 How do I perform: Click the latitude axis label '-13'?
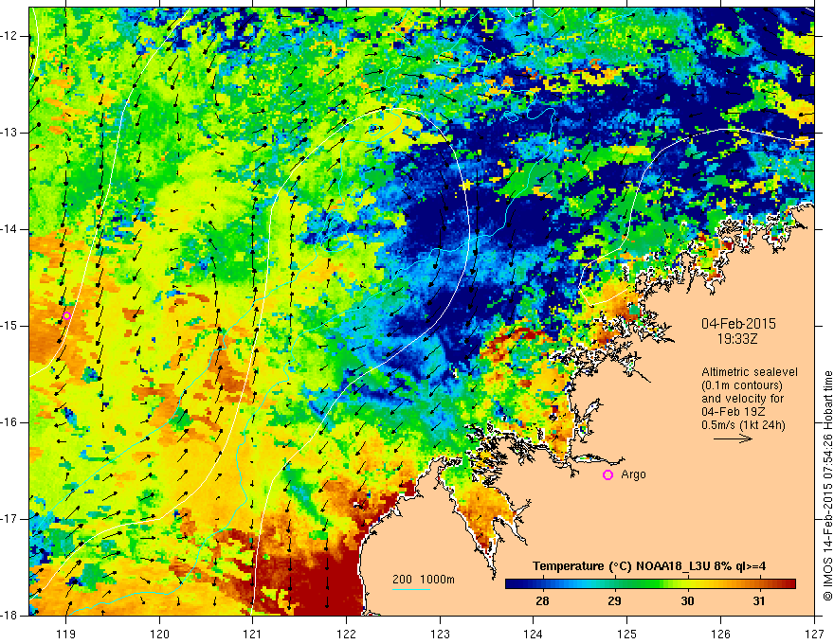(x=9, y=133)
